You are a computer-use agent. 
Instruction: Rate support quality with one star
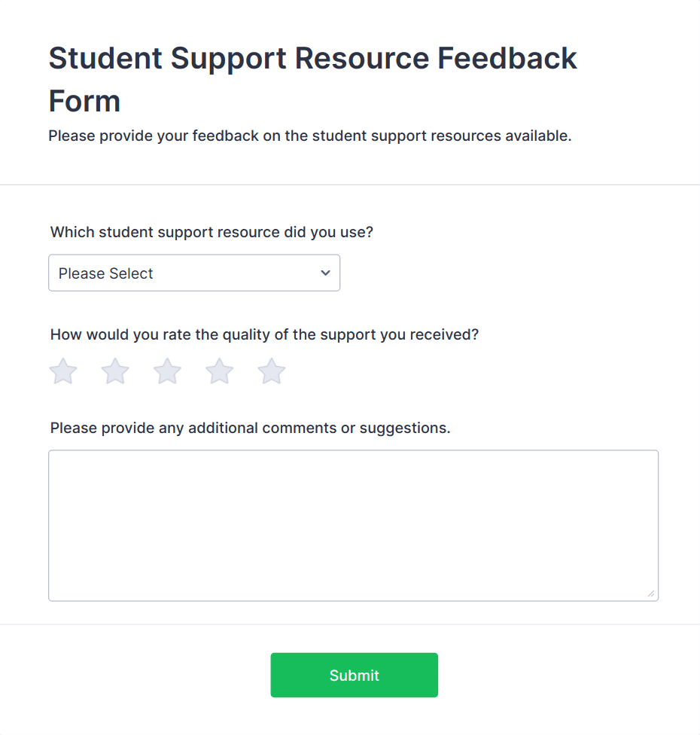pos(63,371)
